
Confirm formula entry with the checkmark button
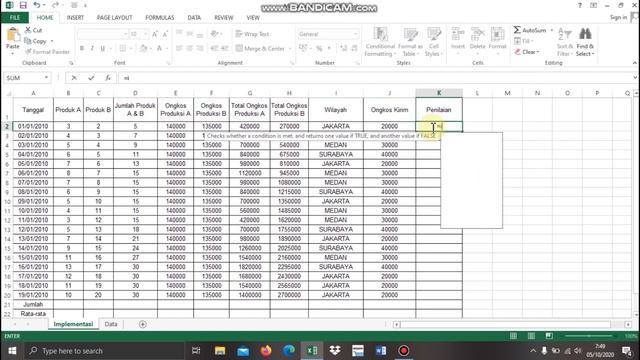point(91,78)
